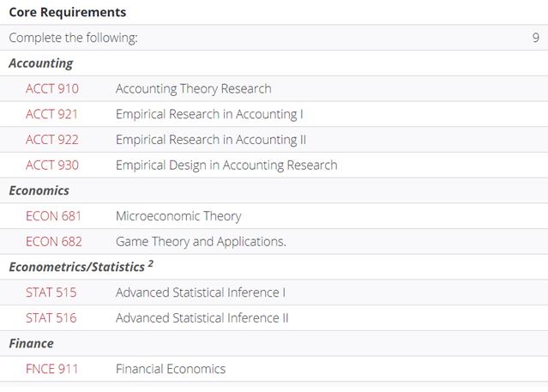Image resolution: width=548 pixels, height=392 pixels.
Task: Open the ACCT 922 course link
Action: click(52, 140)
